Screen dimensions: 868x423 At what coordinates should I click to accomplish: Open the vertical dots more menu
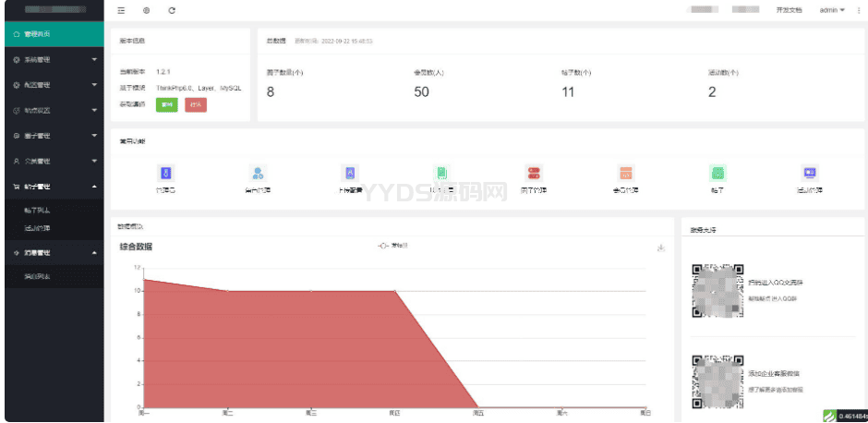pos(859,10)
